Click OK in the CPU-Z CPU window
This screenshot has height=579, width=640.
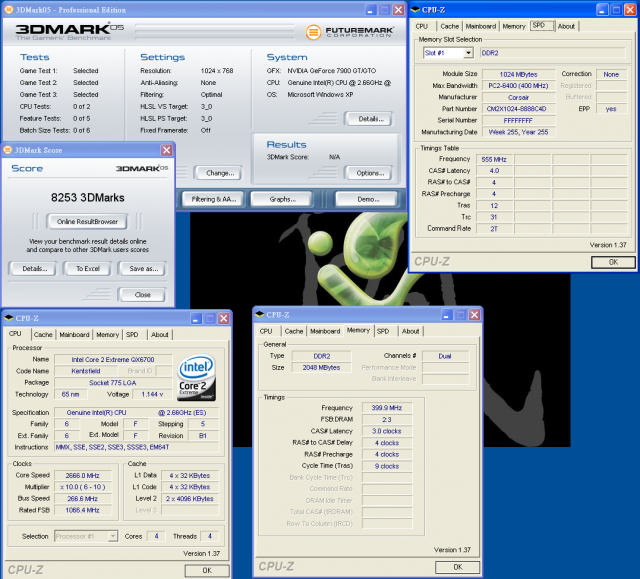tap(207, 570)
